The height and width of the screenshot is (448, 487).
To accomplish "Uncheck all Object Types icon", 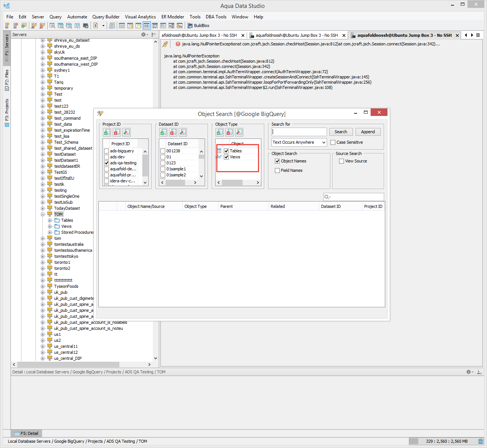I will tap(229, 132).
